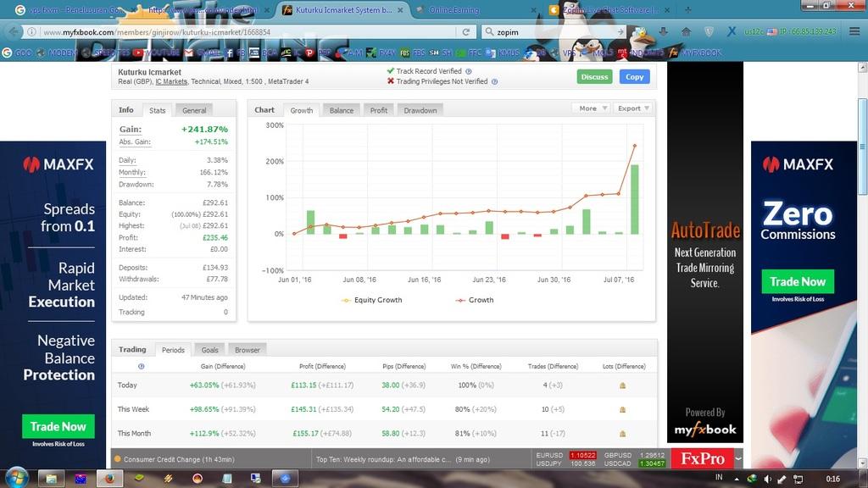This screenshot has height=488, width=868.
Task: Go to the browser home page icon
Action: click(x=686, y=31)
